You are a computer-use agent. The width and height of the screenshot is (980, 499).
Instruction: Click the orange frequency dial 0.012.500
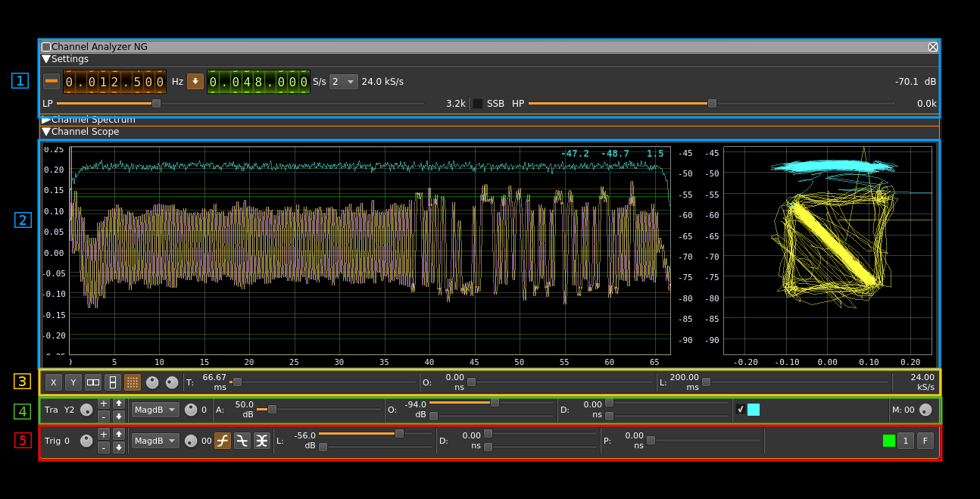[x=114, y=82]
